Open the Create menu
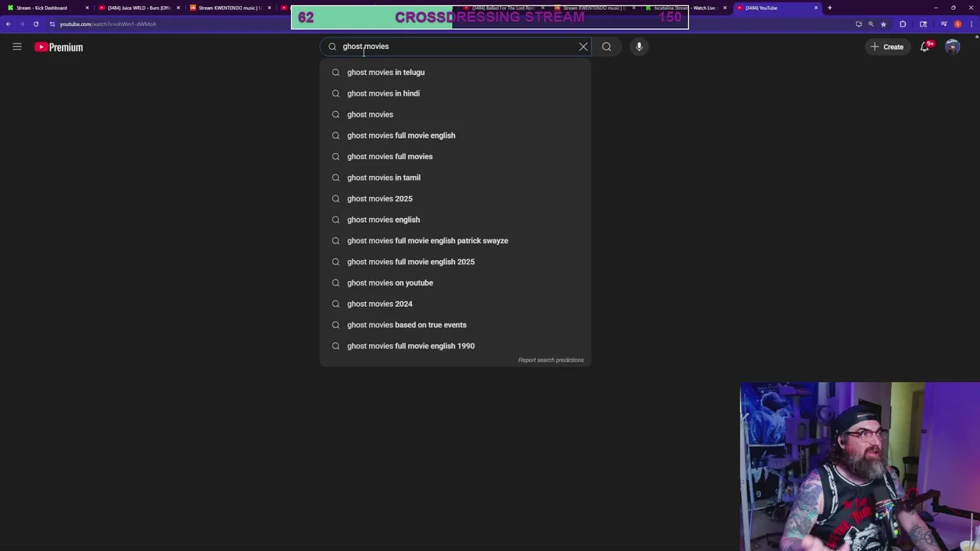The height and width of the screenshot is (551, 980). [887, 47]
